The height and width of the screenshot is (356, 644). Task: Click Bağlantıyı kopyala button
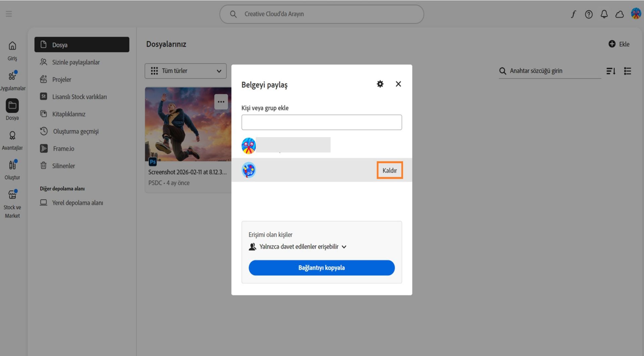322,268
